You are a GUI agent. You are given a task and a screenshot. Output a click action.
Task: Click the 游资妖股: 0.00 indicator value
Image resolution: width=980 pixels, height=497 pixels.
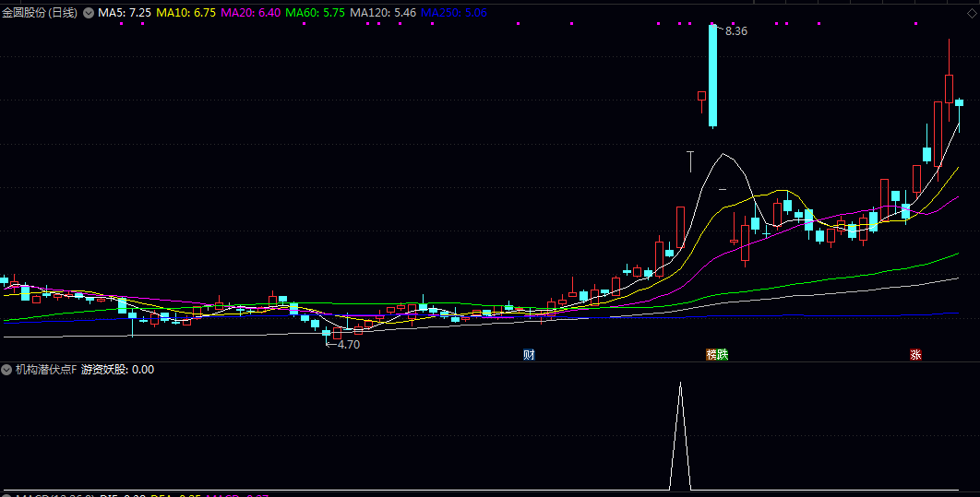[x=117, y=370]
